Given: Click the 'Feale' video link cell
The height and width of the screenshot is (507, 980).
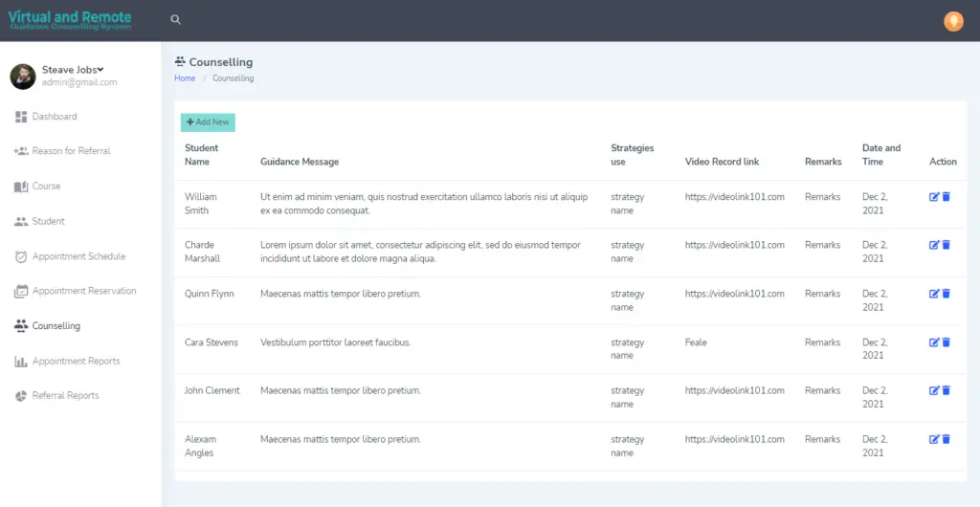Looking at the screenshot, I should pos(696,342).
